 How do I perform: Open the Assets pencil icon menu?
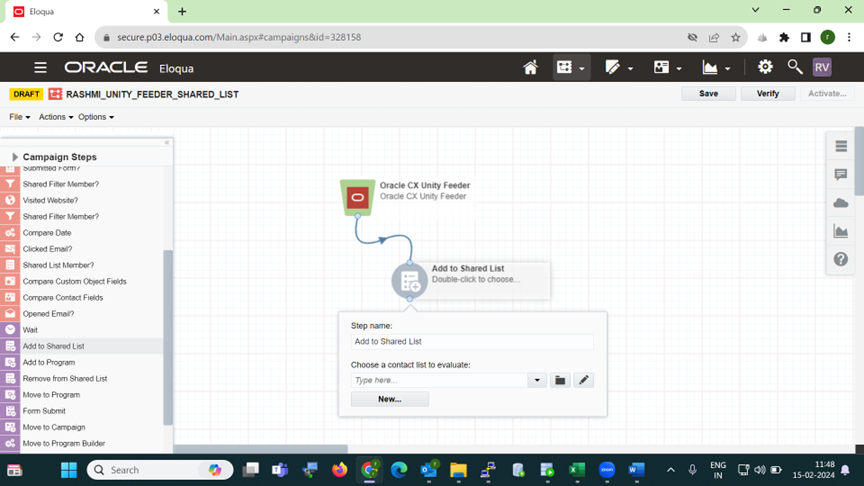coord(612,67)
